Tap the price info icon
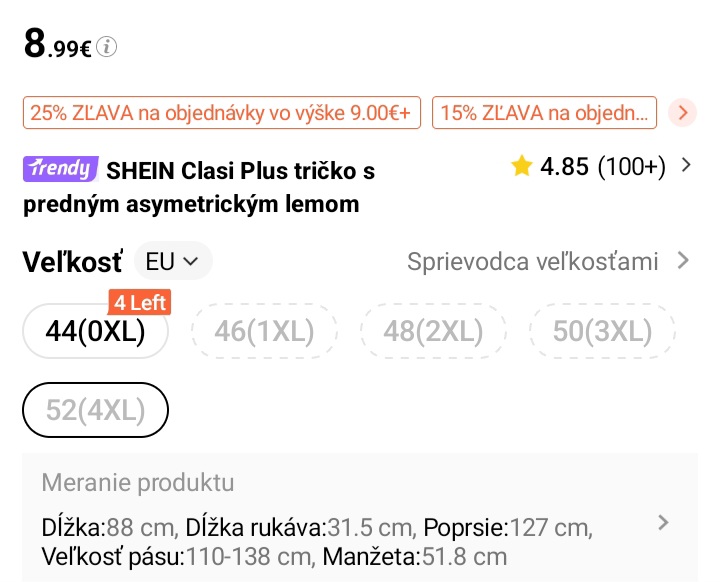The width and height of the screenshot is (720, 582). coord(107,46)
